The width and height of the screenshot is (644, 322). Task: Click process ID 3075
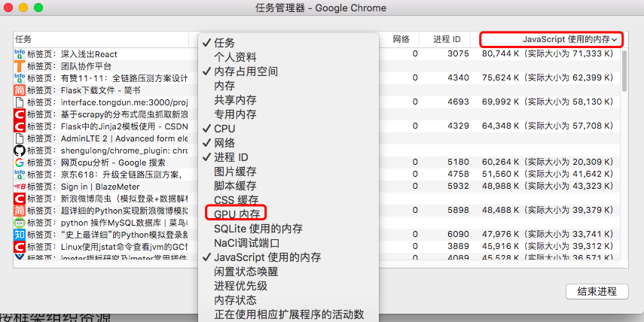[458, 53]
